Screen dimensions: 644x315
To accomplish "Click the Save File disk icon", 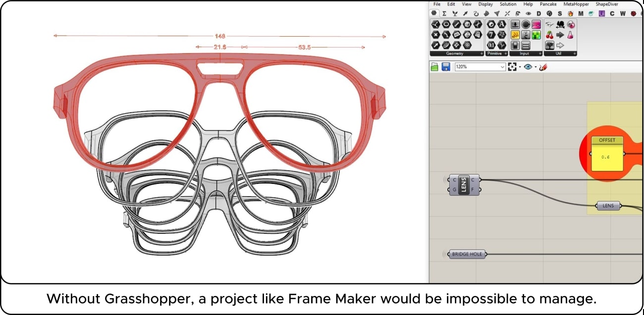I will coord(446,66).
